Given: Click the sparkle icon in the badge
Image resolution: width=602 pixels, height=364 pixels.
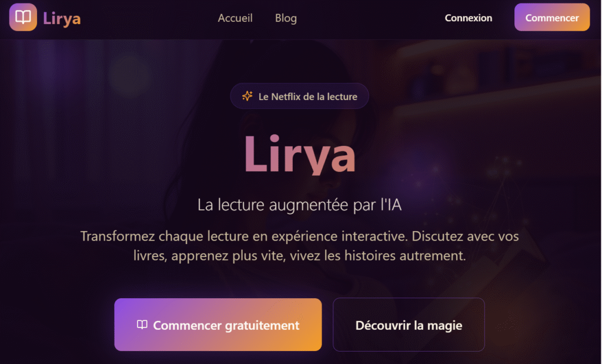Looking at the screenshot, I should [248, 96].
